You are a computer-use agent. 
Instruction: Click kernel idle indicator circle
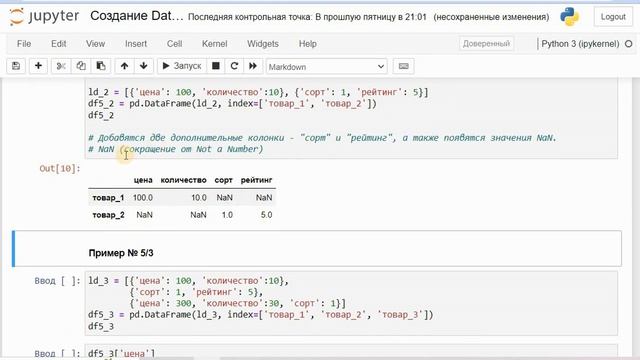pyautogui.click(x=629, y=44)
